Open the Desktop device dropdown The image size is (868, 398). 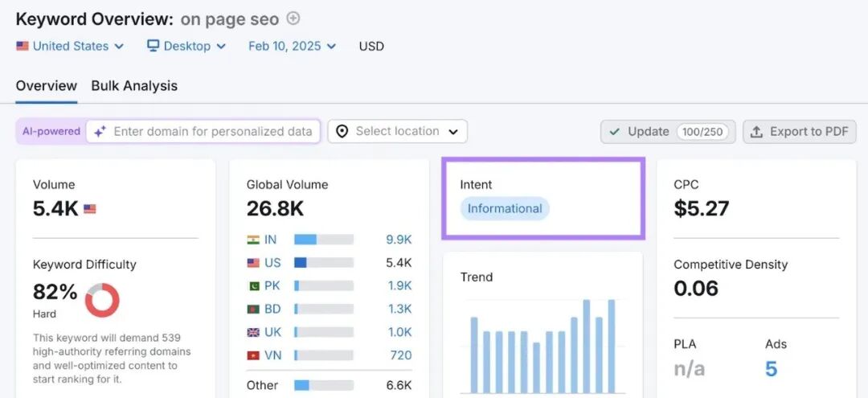[186, 46]
